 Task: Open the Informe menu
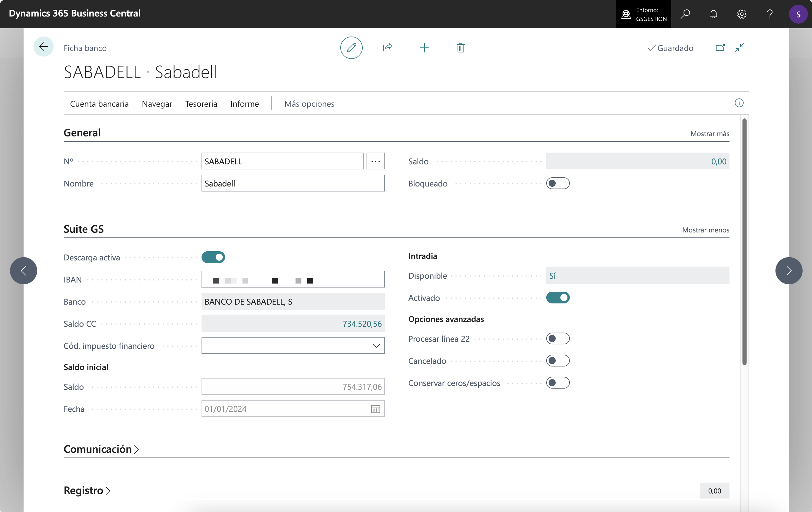tap(245, 103)
